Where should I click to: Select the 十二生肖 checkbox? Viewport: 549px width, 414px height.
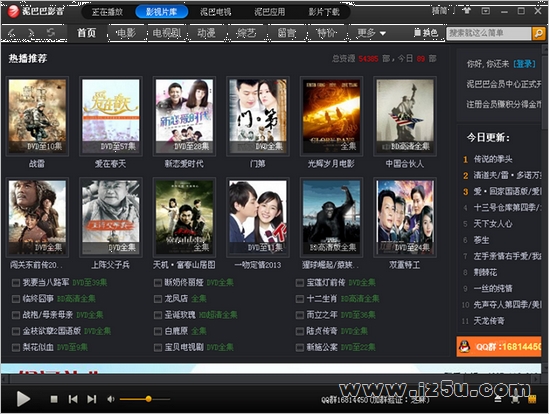300,299
